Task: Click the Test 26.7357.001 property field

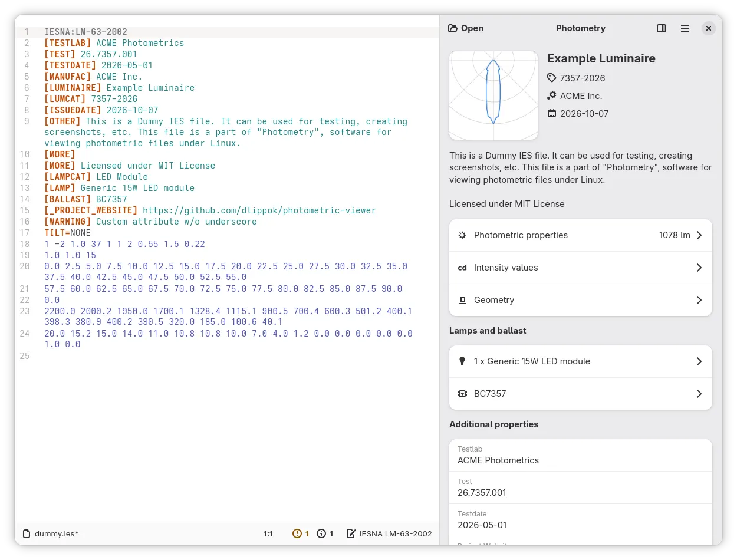Action: (581, 487)
